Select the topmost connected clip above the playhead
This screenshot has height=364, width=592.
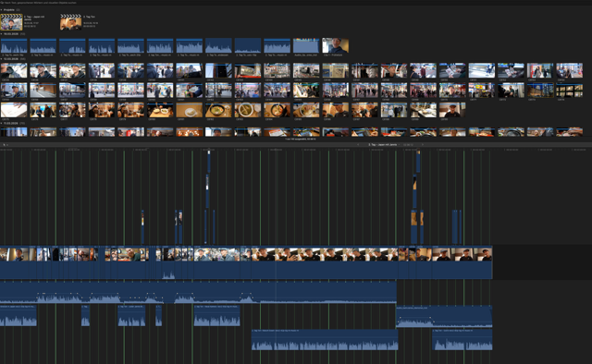coord(209,162)
